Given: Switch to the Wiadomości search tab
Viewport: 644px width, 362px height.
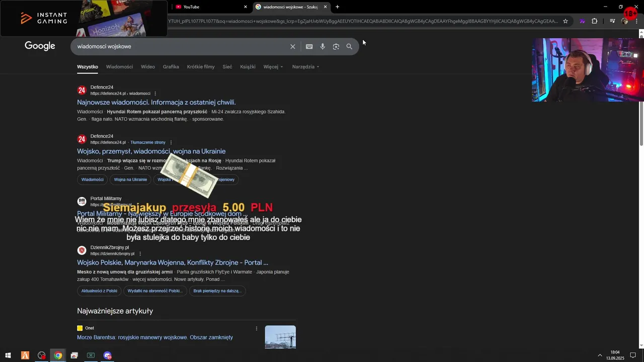Looking at the screenshot, I should click(x=119, y=67).
